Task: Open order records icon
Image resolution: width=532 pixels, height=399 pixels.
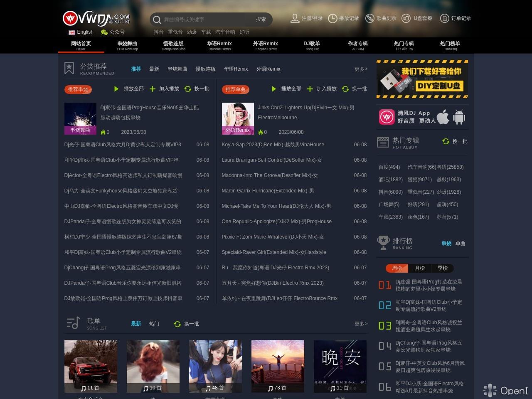Action: [x=444, y=18]
